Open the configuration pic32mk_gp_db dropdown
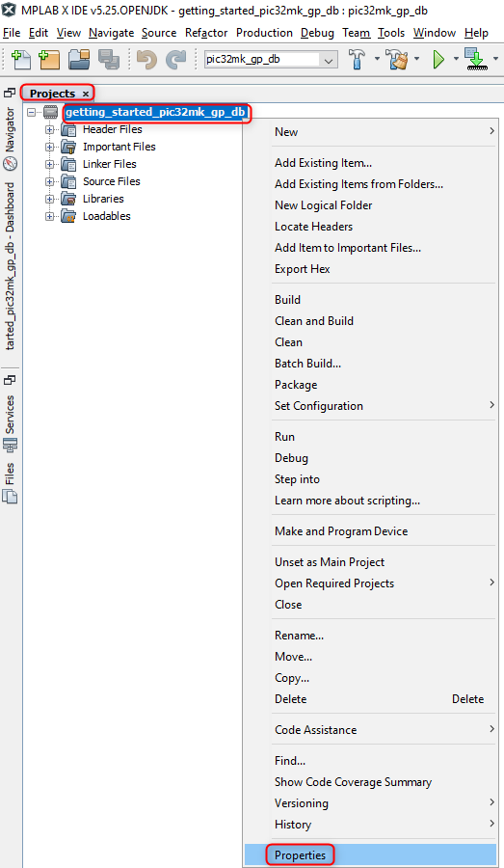The width and height of the screenshot is (504, 868). (x=271, y=59)
